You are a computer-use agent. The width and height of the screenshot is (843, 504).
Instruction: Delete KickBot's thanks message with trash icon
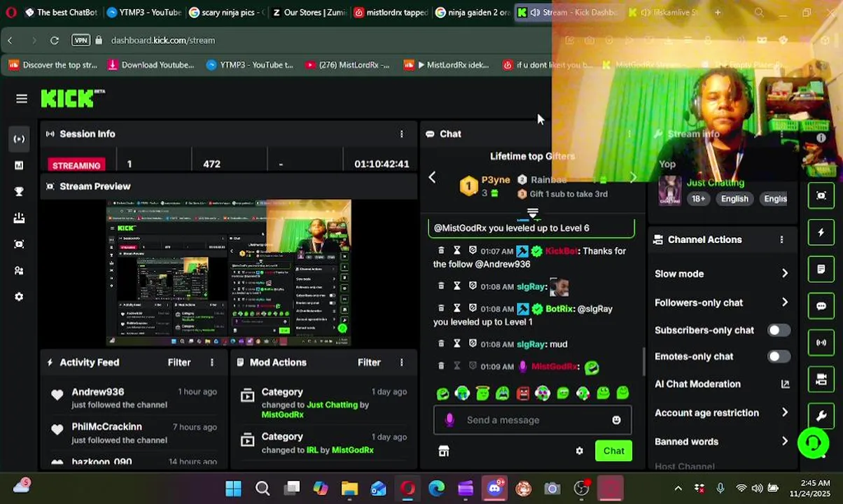tap(440, 251)
